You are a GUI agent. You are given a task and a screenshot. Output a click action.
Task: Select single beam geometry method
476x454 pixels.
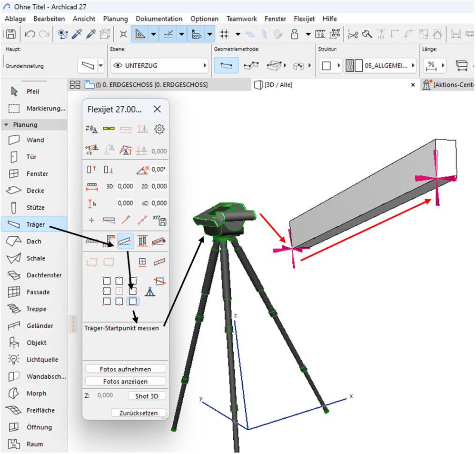(226, 66)
